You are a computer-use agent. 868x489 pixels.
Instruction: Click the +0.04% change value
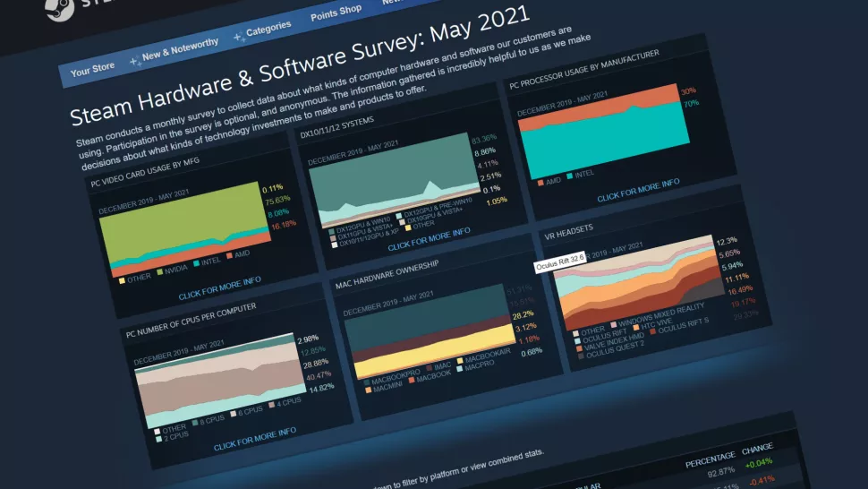[x=759, y=463]
